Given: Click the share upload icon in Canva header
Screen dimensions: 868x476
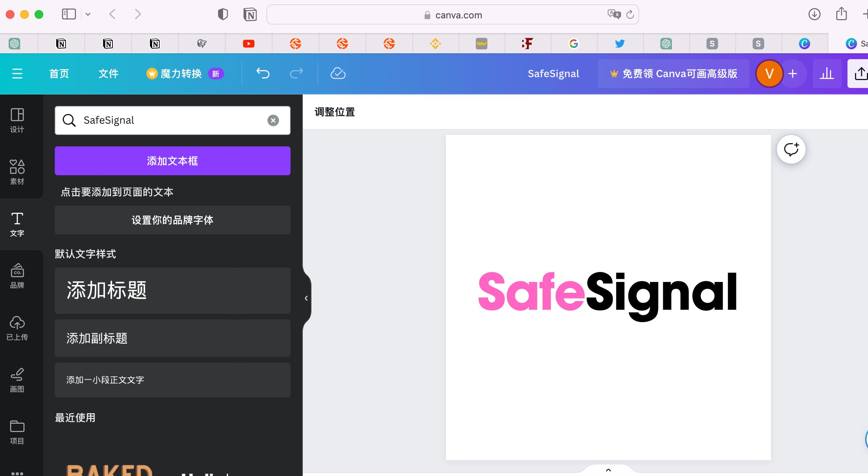Looking at the screenshot, I should click(x=860, y=74).
